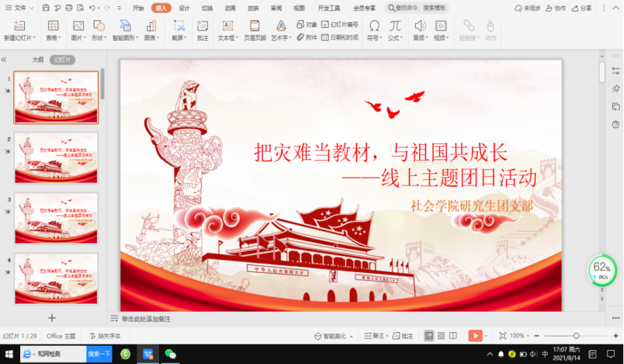Open the 设计 (Design) ribbon tab
Image resolution: width=624 pixels, height=364 pixels.
pyautogui.click(x=184, y=8)
